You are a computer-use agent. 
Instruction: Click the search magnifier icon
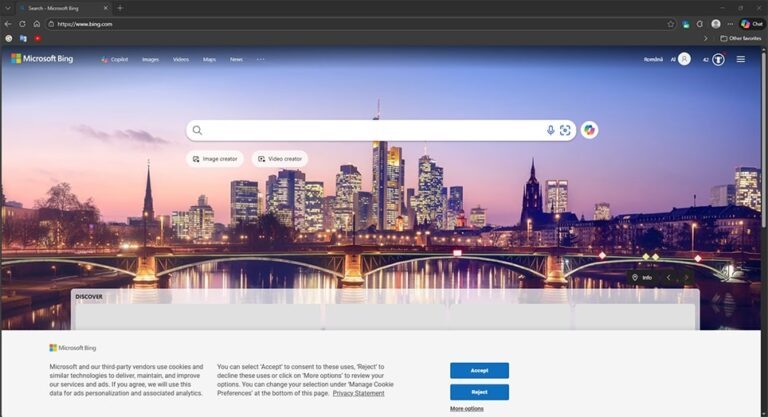tap(197, 130)
